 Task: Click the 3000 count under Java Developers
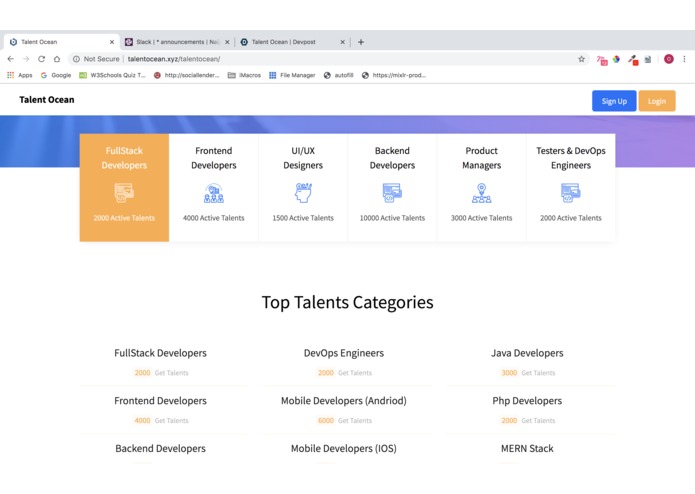[509, 373]
